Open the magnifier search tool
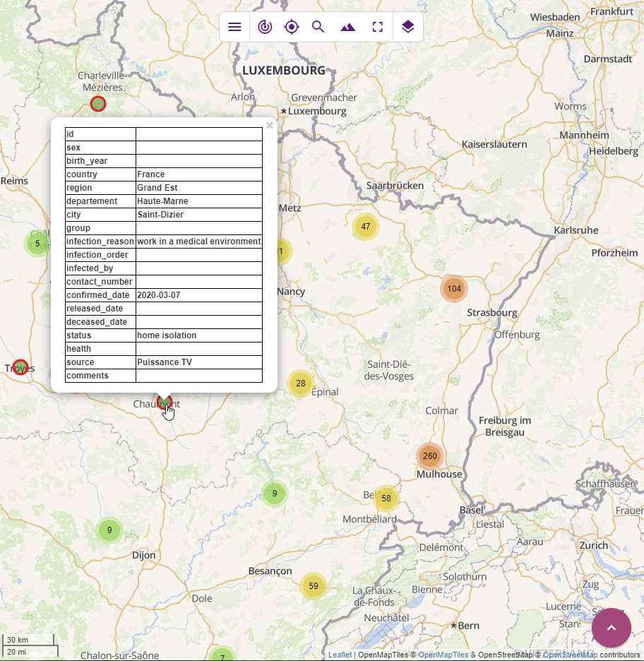Screen dimensions: 644x661 click(x=318, y=27)
